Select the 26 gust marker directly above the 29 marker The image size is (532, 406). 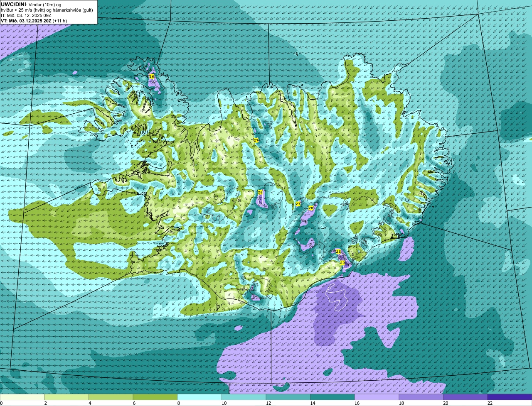338,252
